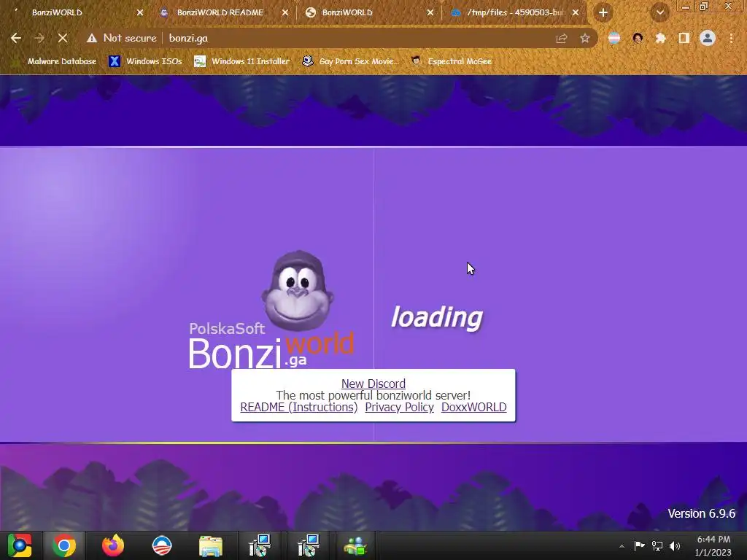Close the /tmp/files tab
Viewport: 747px width, 560px height.
pyautogui.click(x=576, y=13)
